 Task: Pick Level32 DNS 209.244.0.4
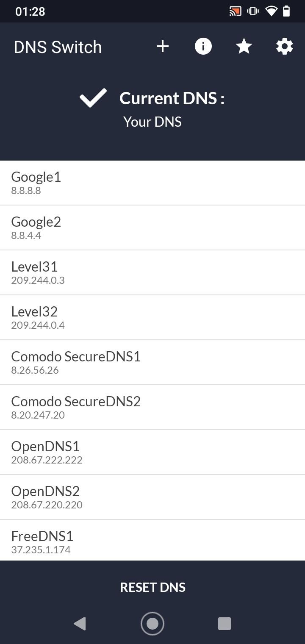click(152, 318)
